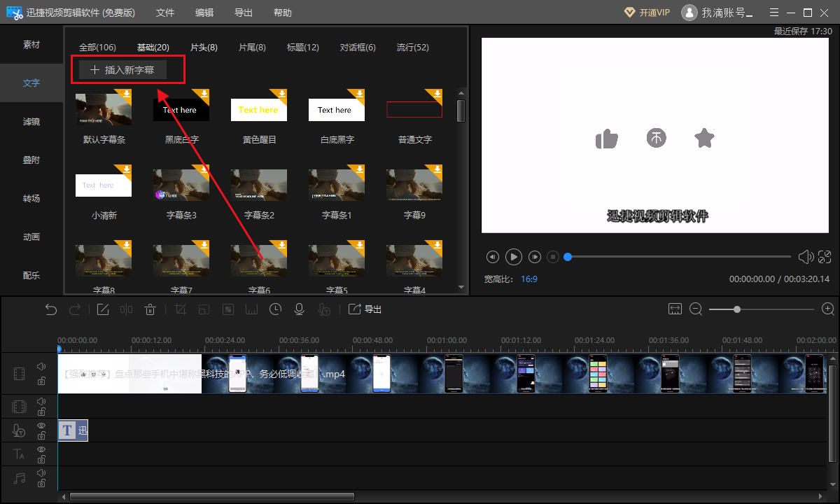Click the mosaic tool icon
840x504 pixels.
[x=228, y=309]
